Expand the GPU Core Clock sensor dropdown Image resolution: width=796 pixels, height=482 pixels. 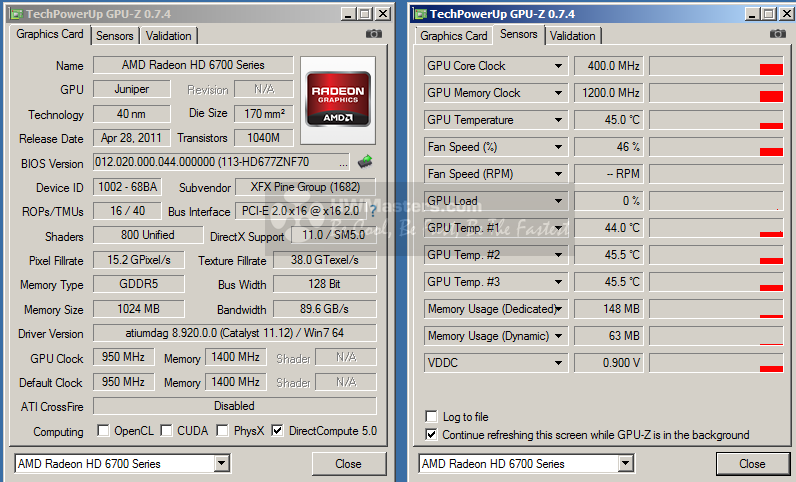(x=559, y=66)
